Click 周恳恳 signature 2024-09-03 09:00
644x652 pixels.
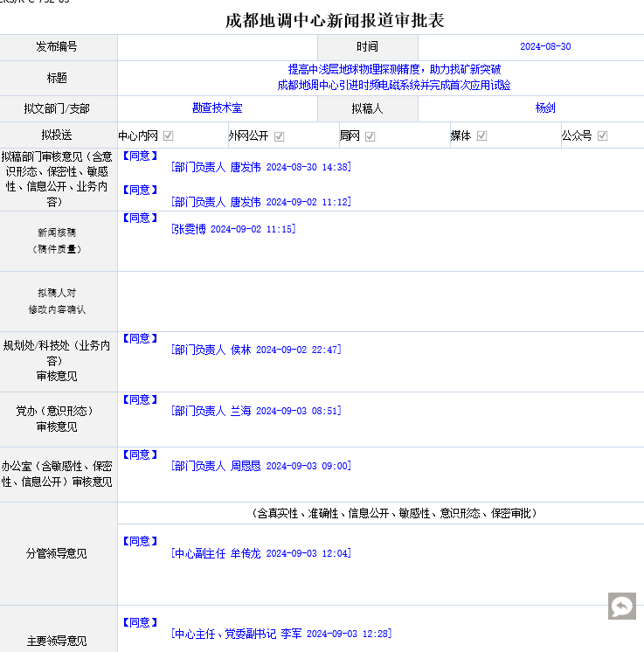261,466
